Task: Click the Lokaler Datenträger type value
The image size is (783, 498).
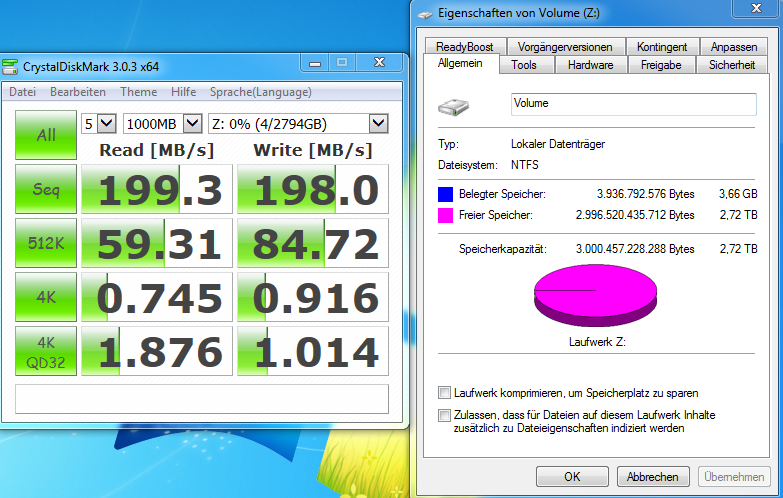Action: pyautogui.click(x=558, y=144)
